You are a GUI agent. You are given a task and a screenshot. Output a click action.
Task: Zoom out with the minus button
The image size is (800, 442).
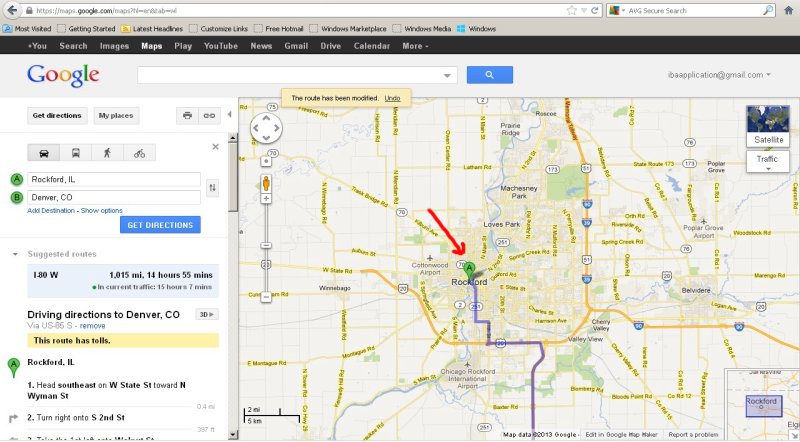266,297
